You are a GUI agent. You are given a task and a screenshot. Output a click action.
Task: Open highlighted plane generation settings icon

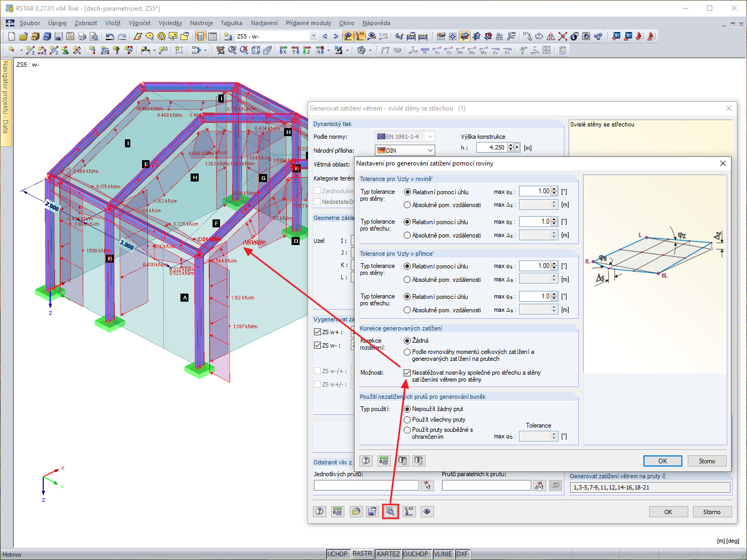pyautogui.click(x=390, y=511)
